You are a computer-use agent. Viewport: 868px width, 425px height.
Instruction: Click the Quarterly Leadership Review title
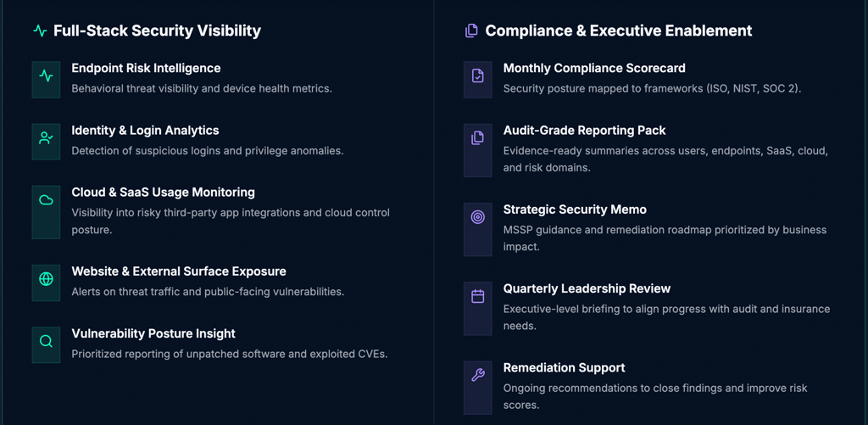coord(587,288)
